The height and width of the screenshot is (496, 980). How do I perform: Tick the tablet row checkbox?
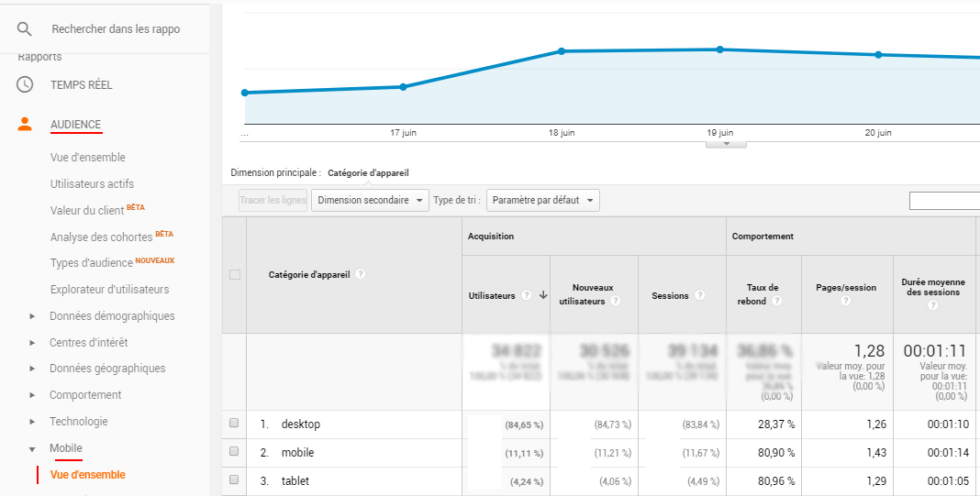click(234, 479)
